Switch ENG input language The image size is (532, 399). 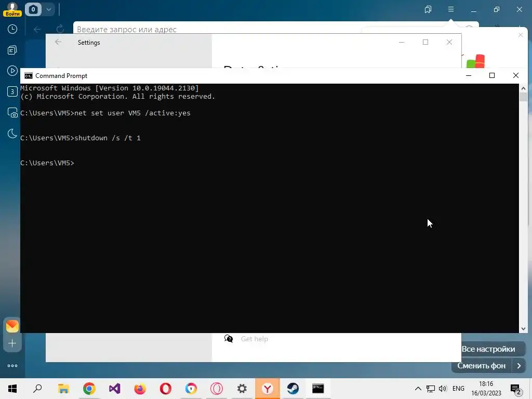coord(458,389)
